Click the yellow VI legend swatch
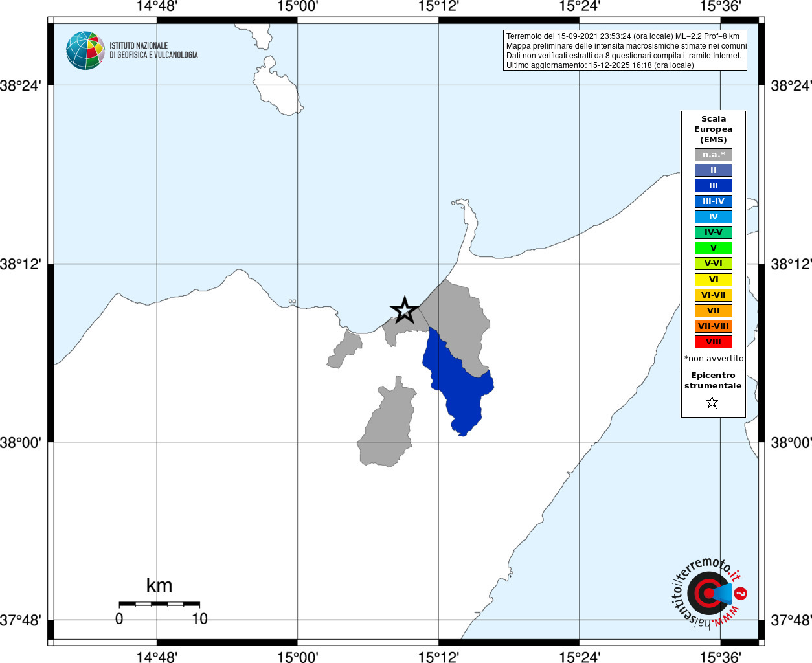Viewport: 812px width, 663px height. click(x=714, y=280)
